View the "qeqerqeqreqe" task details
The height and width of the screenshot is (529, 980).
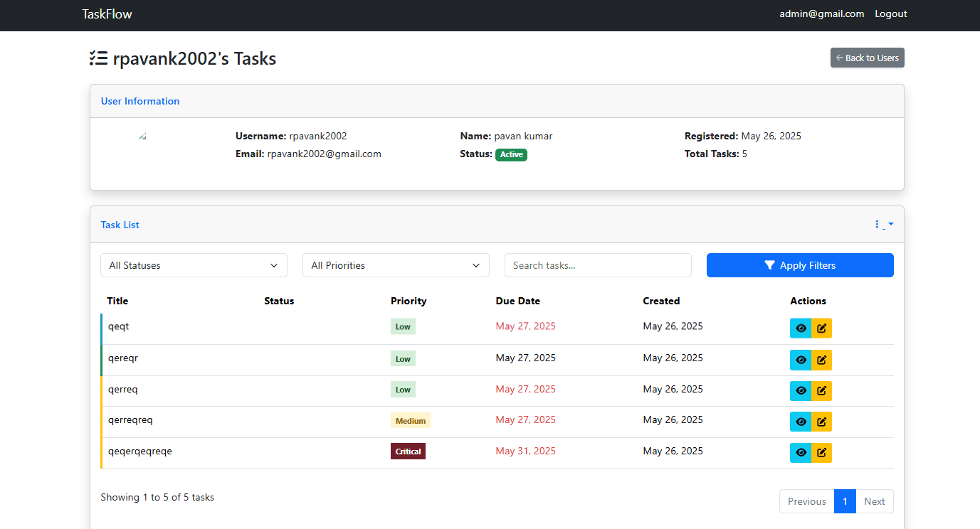click(801, 452)
